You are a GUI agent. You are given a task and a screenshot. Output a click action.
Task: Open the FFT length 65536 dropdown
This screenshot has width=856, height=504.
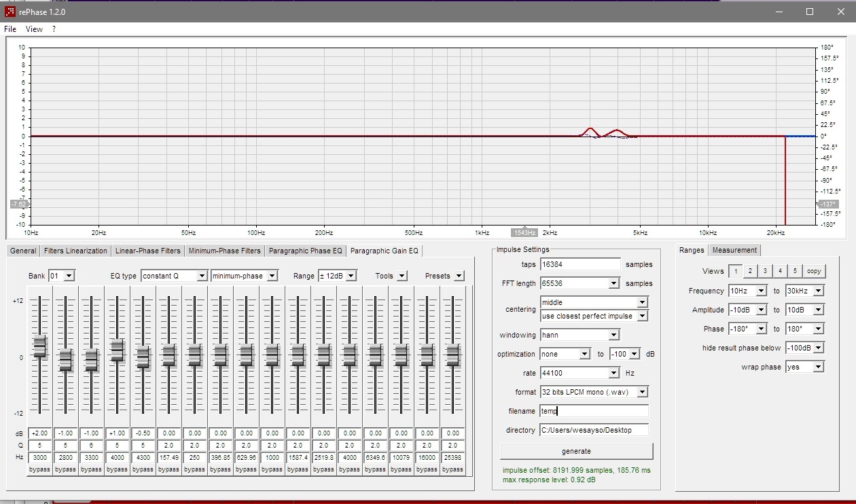[579, 283]
